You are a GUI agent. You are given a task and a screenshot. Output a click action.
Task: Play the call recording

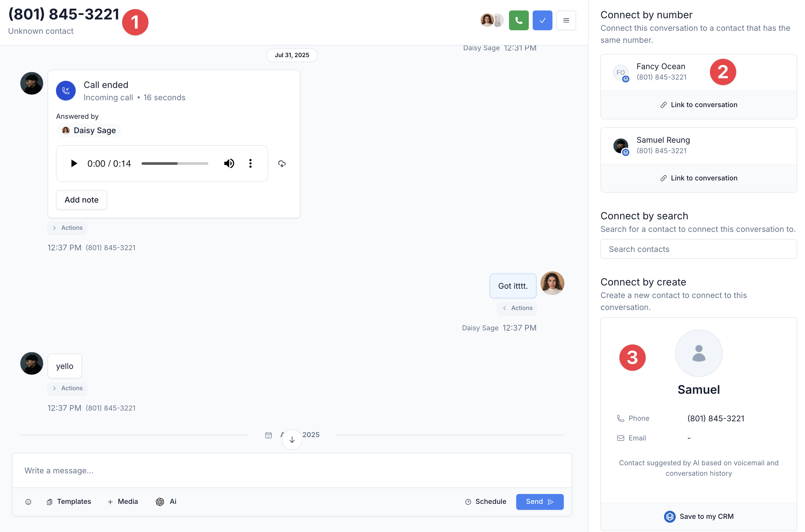(74, 164)
